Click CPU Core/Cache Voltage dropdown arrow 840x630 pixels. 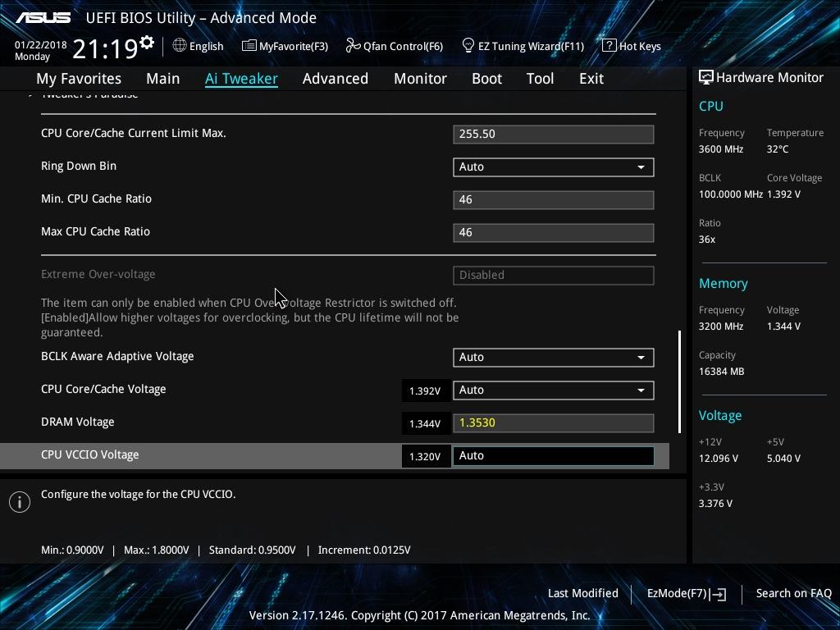tap(641, 390)
